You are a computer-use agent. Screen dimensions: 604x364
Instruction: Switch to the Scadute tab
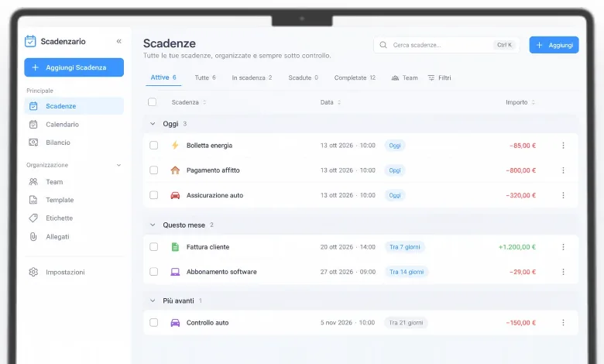click(x=303, y=77)
